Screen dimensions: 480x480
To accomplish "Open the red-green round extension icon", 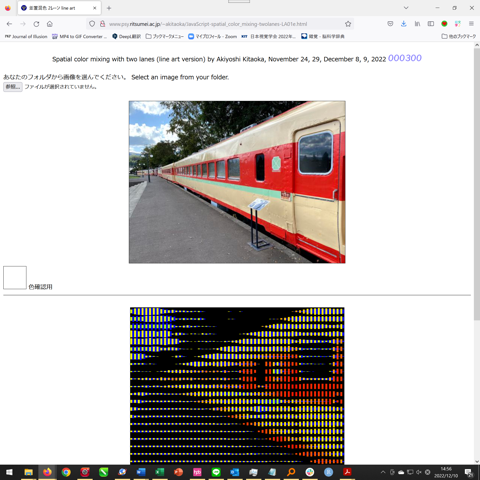I will [x=444, y=24].
